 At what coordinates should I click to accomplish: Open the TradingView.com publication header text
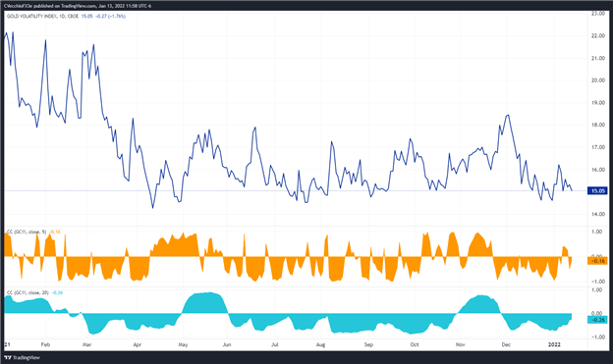tap(79, 6)
